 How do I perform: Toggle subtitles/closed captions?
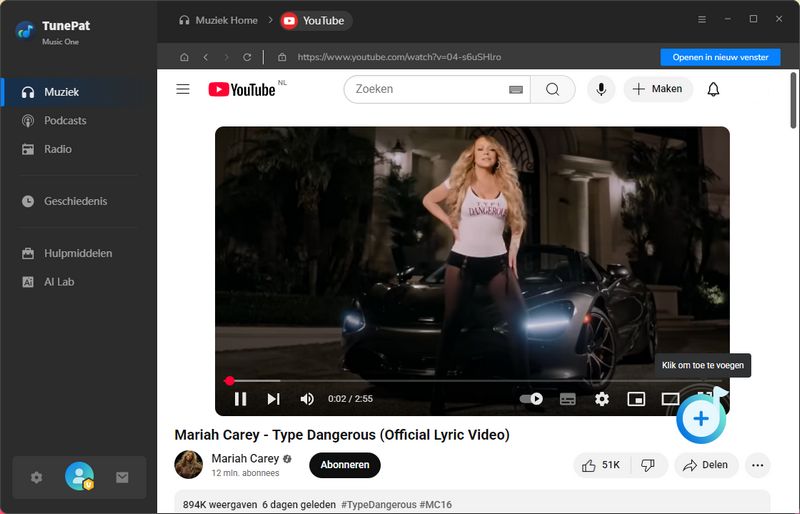[568, 399]
